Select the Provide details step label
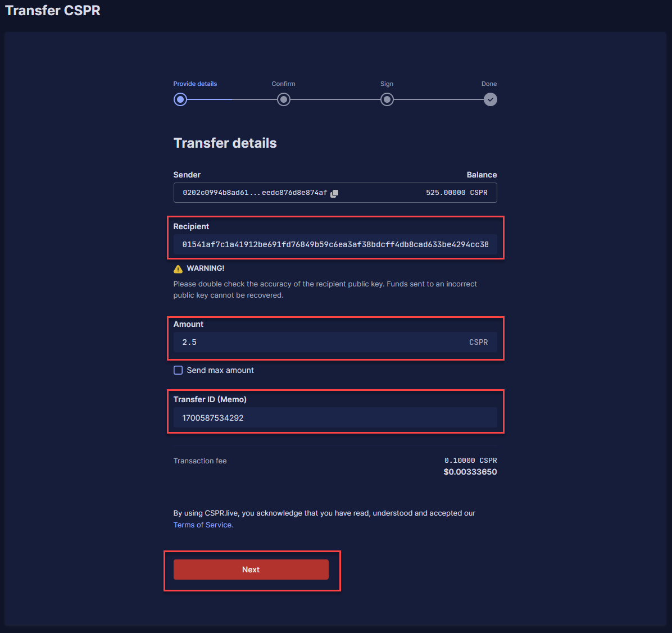Viewport: 672px width, 633px height. tap(195, 84)
